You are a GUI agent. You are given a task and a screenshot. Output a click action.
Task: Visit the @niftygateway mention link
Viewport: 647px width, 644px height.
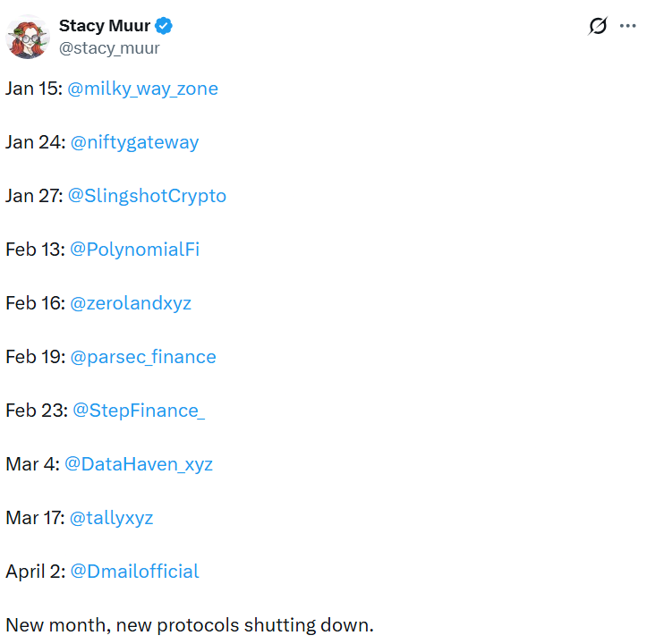[x=134, y=142]
